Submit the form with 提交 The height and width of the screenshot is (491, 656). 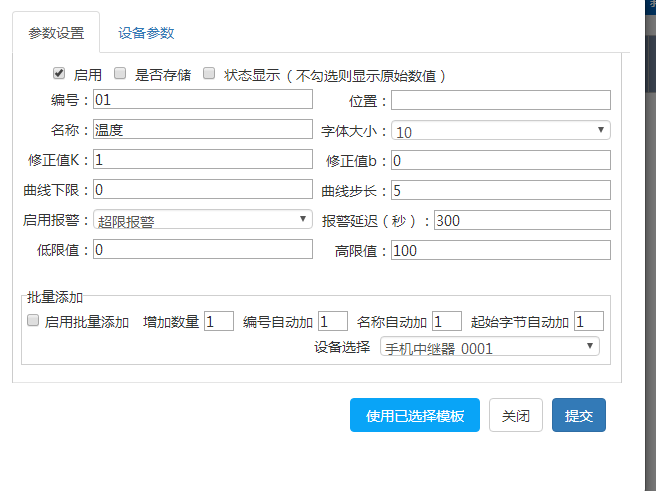coord(579,415)
